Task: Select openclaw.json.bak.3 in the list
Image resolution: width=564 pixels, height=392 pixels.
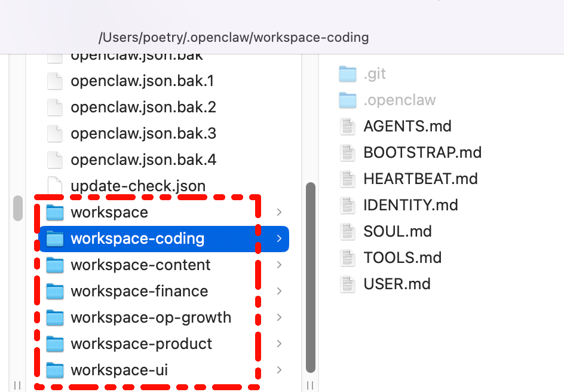Action: tap(143, 134)
